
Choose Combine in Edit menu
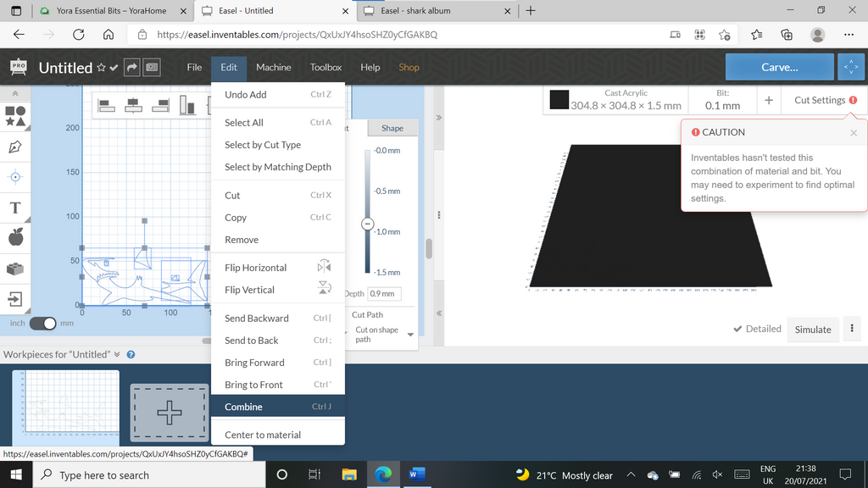(278, 407)
